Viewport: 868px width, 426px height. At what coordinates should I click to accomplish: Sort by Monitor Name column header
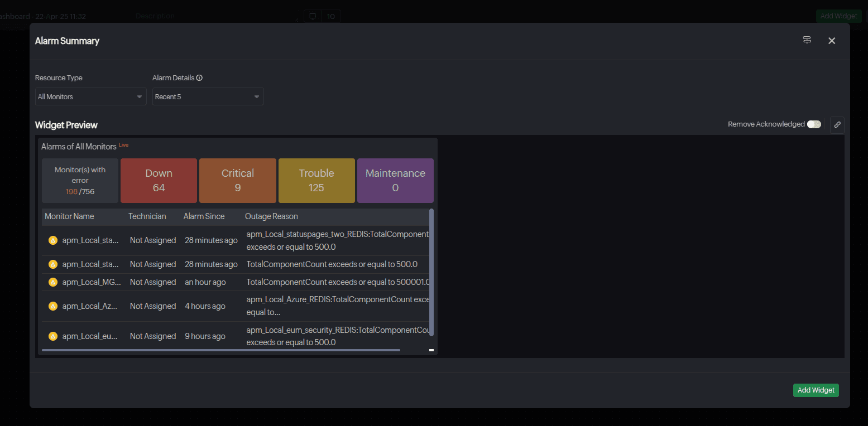[69, 216]
